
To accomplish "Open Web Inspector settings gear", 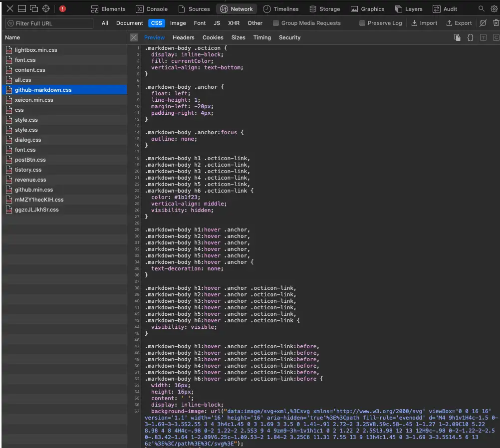I will click(x=494, y=8).
